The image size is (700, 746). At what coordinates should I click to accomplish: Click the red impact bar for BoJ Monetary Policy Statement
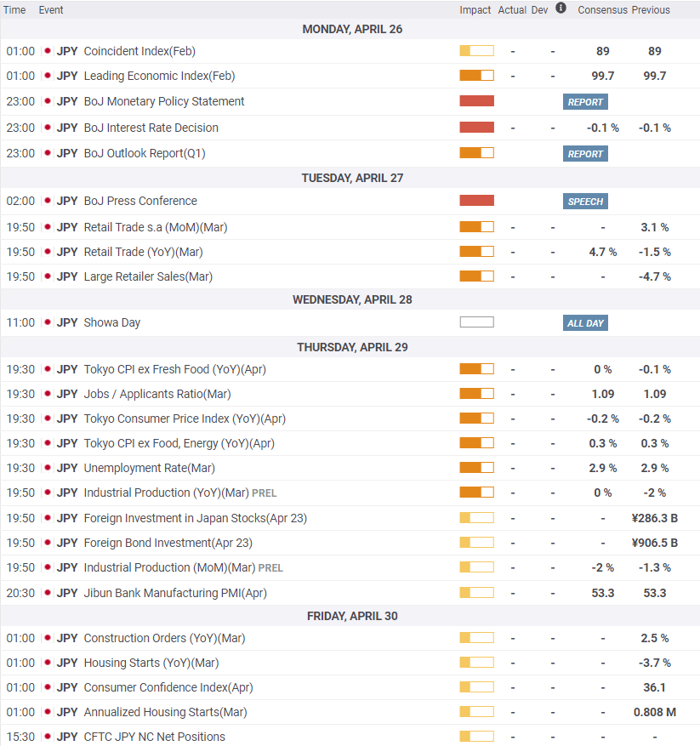point(476,101)
